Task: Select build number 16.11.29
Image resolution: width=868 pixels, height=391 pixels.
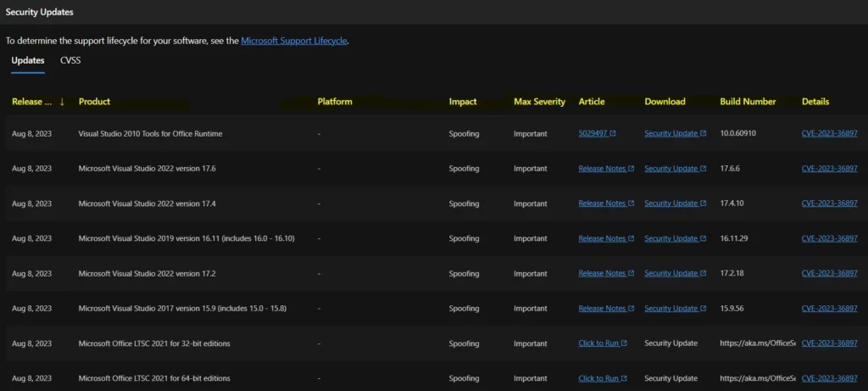Action: (733, 238)
